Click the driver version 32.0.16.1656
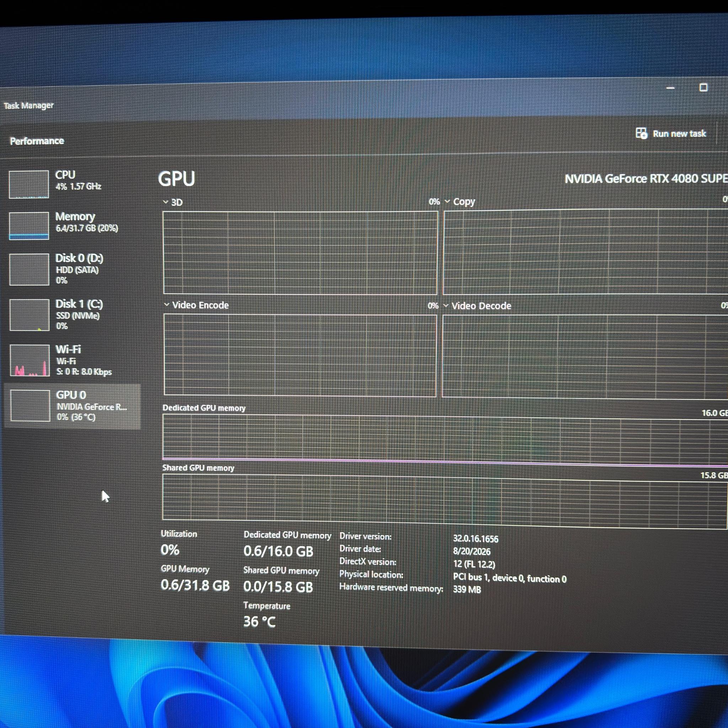Image resolution: width=728 pixels, height=728 pixels. tap(476, 539)
